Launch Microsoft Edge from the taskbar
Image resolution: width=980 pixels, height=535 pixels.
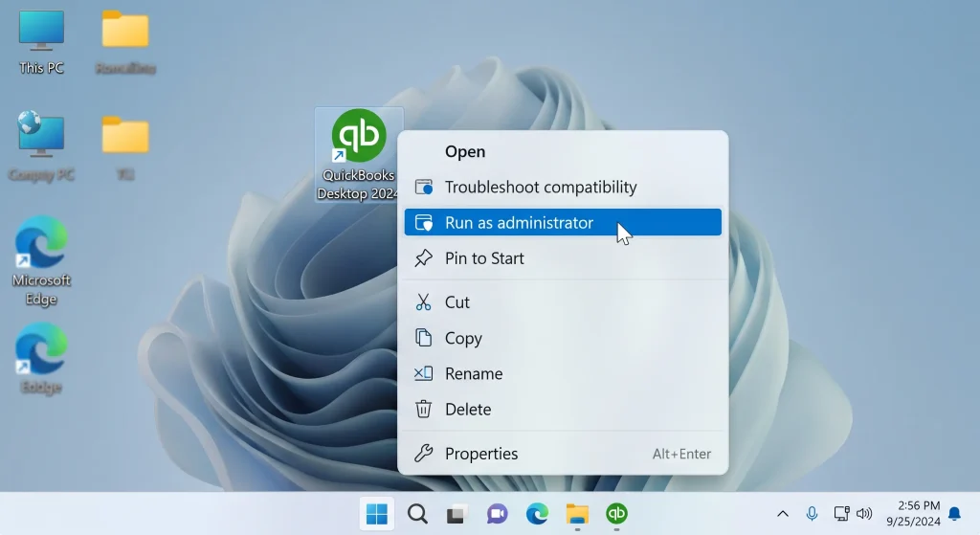(537, 514)
